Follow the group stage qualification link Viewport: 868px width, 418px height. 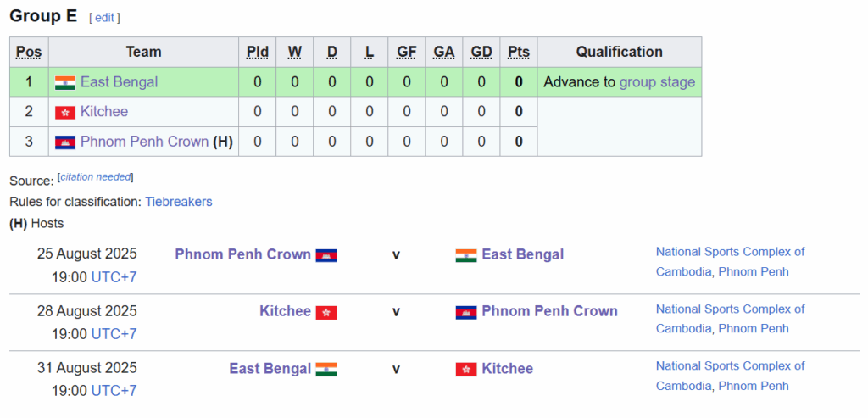coord(657,82)
